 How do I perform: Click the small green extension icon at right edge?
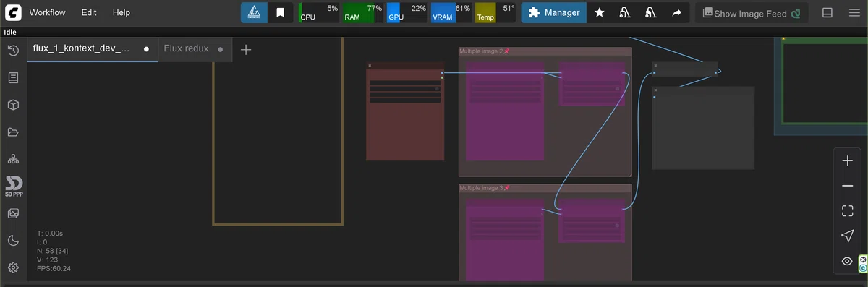click(x=864, y=267)
